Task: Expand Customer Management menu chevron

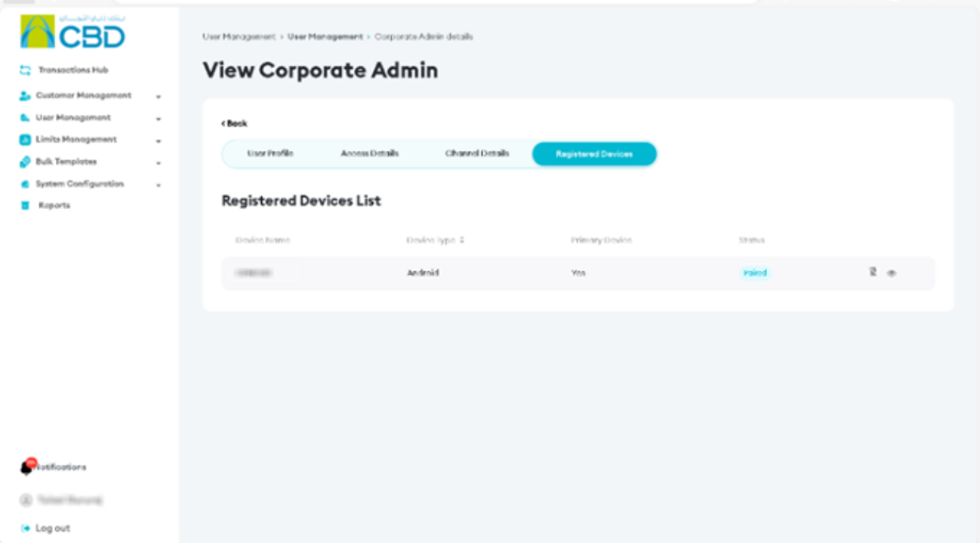Action: 159,97
